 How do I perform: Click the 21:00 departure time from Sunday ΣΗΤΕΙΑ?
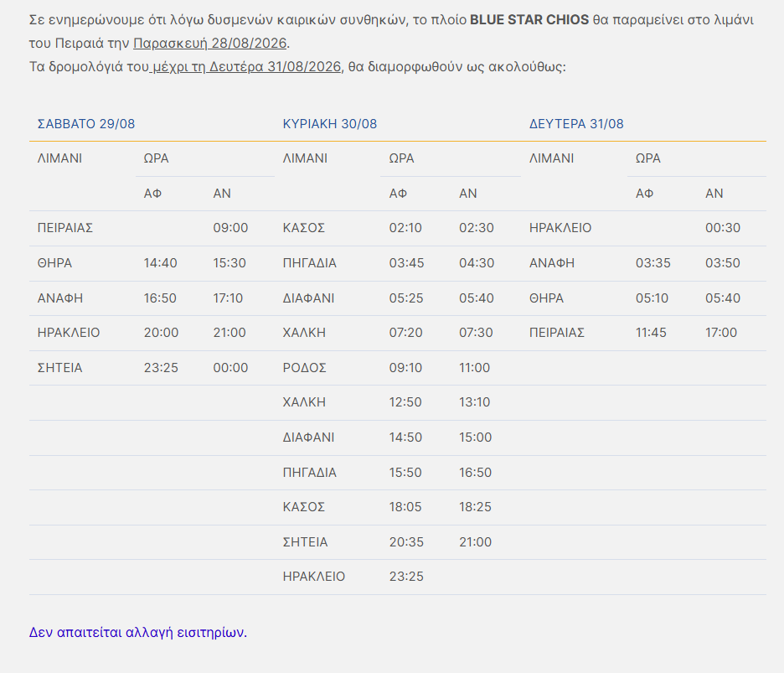click(476, 542)
